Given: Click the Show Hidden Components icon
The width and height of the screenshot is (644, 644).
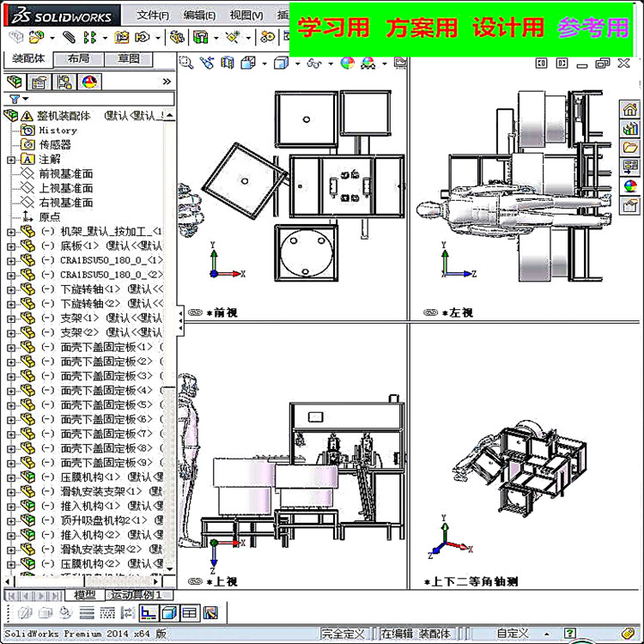Looking at the screenshot, I should tap(178, 38).
